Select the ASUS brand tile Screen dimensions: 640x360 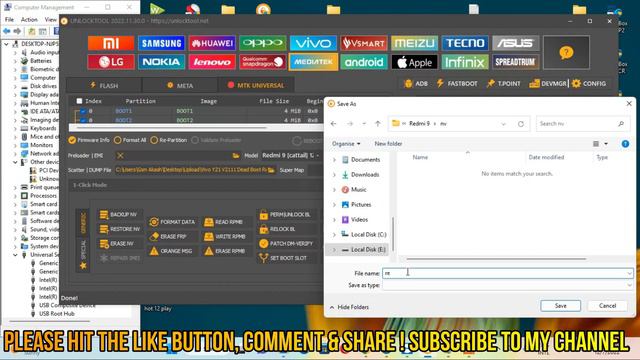click(x=516, y=43)
